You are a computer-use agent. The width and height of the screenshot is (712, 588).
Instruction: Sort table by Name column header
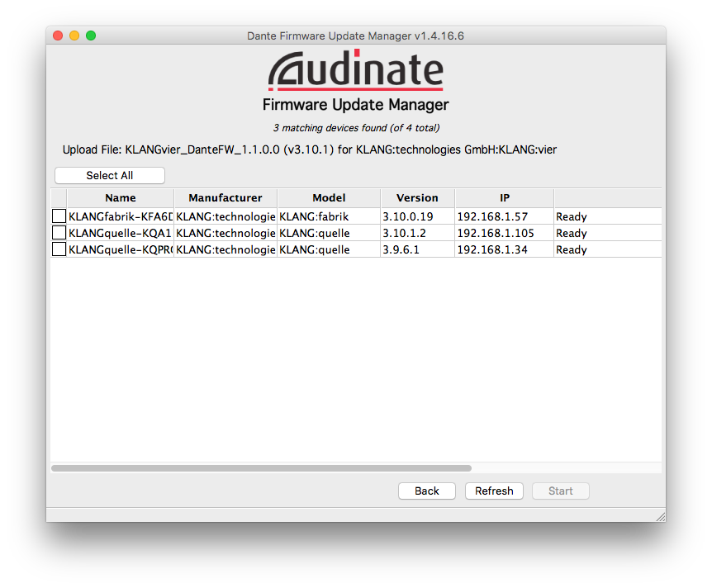[121, 198]
